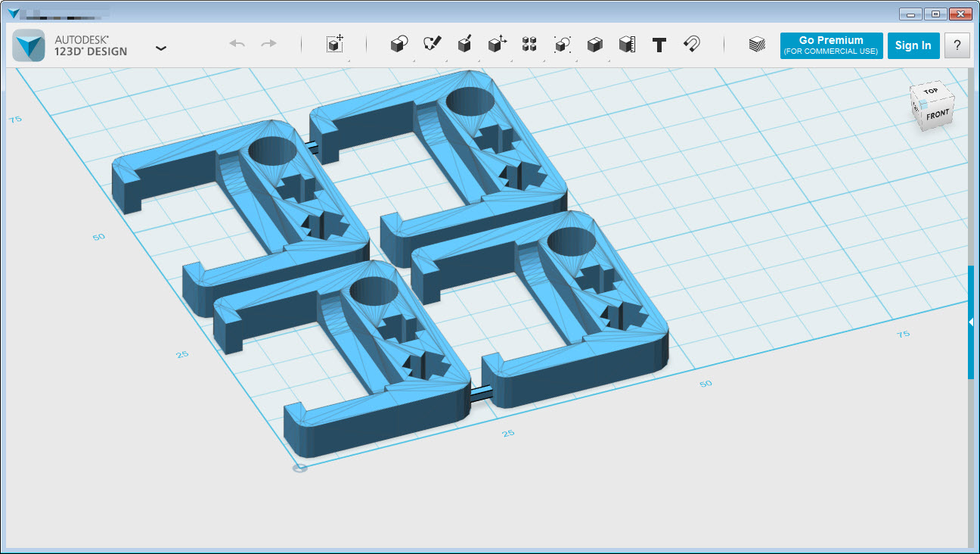Select the Measure tool

(627, 45)
